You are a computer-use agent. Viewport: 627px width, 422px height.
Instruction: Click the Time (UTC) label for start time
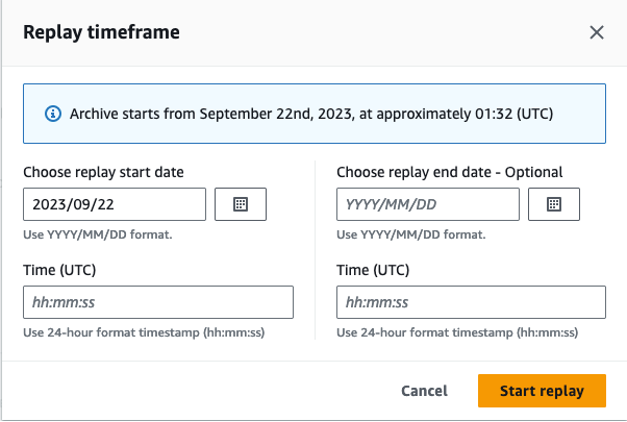(59, 270)
